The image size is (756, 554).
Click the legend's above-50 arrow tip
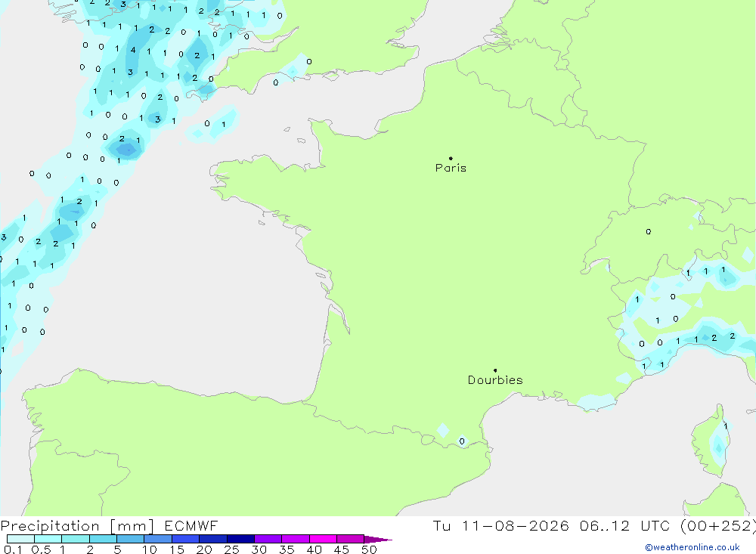tap(378, 540)
